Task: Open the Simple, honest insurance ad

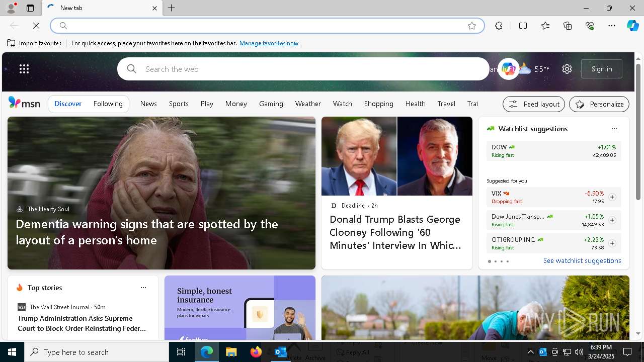Action: (x=240, y=308)
